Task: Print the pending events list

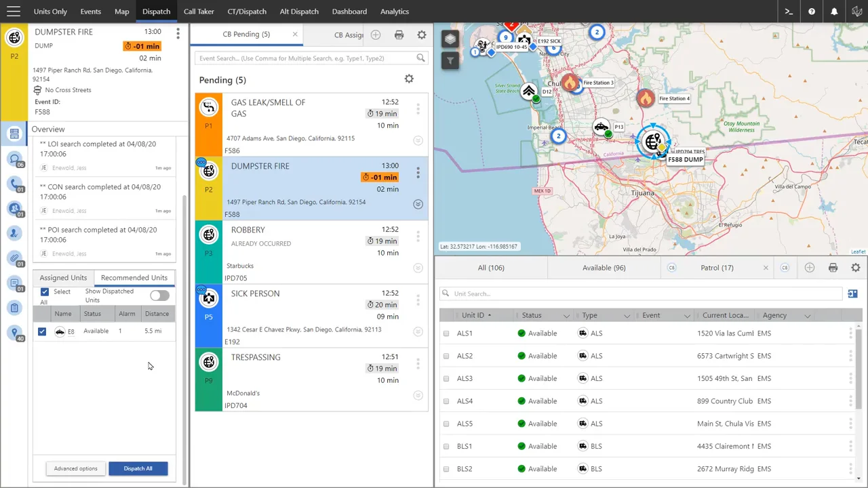Action: (399, 35)
